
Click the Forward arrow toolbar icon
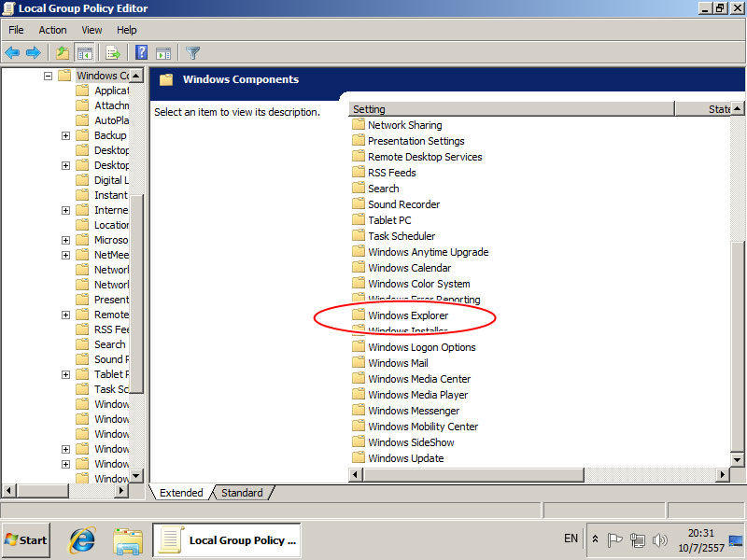click(34, 53)
